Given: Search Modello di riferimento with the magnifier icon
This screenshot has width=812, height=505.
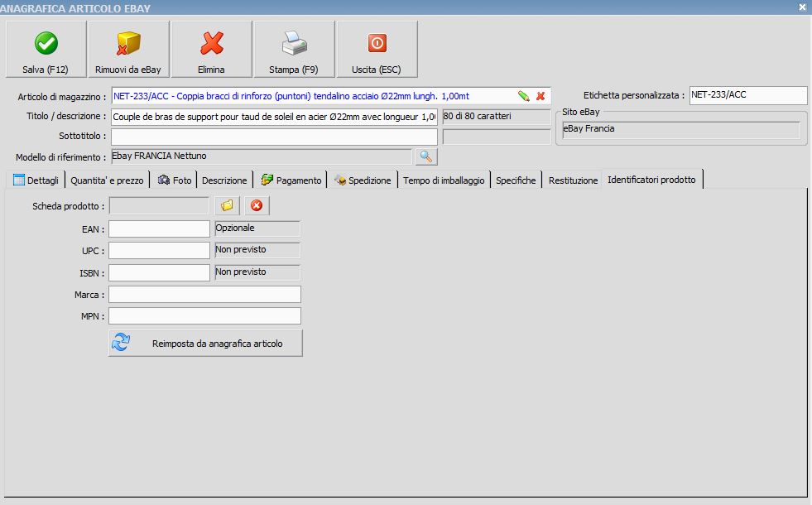Looking at the screenshot, I should pyautogui.click(x=426, y=156).
